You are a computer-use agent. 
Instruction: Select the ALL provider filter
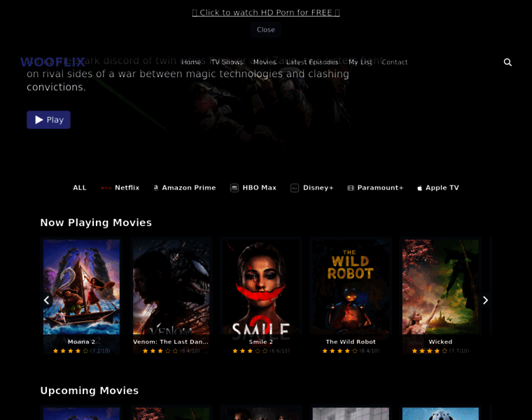coord(80,188)
